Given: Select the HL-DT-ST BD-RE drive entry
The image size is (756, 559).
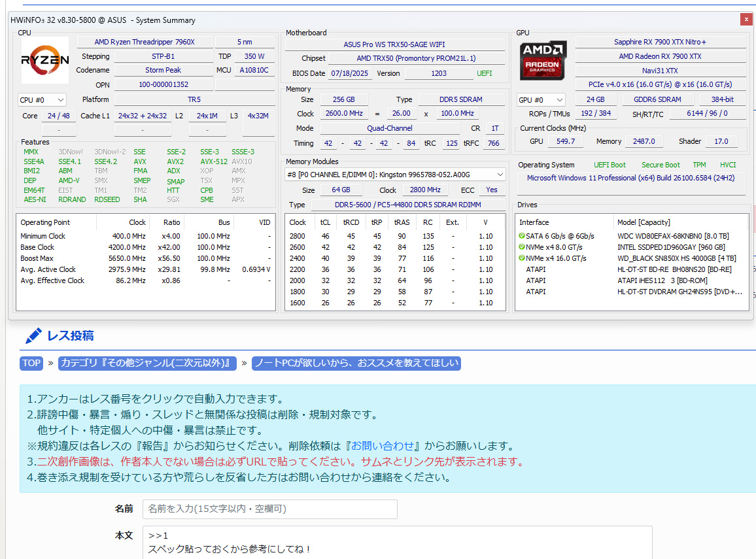Looking at the screenshot, I should pos(674,269).
